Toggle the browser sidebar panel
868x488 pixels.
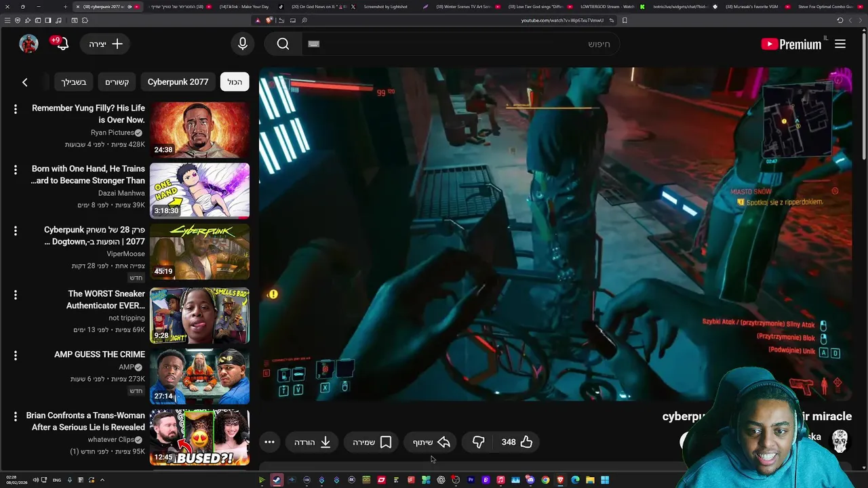click(47, 20)
